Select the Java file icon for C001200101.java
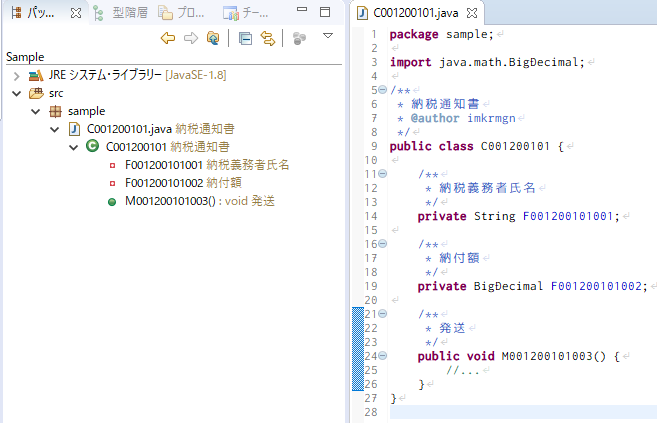Image resolution: width=657 pixels, height=423 pixels. [74, 129]
